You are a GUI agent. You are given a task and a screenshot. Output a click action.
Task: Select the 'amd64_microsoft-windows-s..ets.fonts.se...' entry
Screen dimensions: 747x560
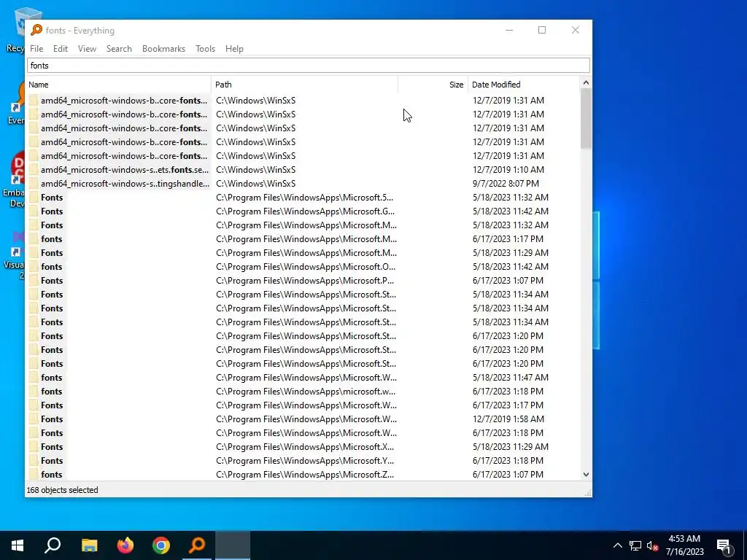click(124, 170)
